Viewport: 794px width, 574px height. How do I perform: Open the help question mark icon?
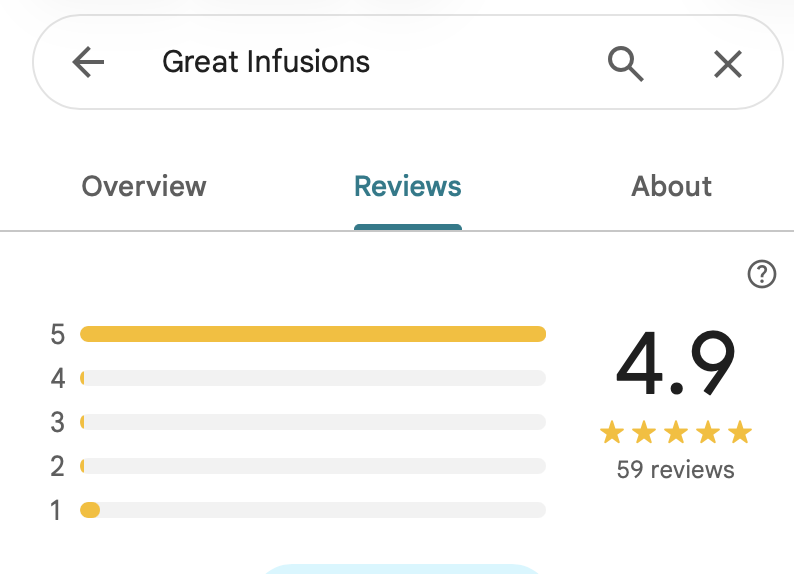pos(762,274)
